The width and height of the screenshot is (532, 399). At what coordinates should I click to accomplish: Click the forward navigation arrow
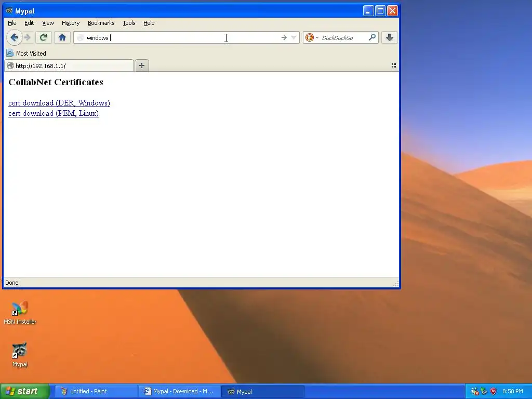tap(28, 37)
